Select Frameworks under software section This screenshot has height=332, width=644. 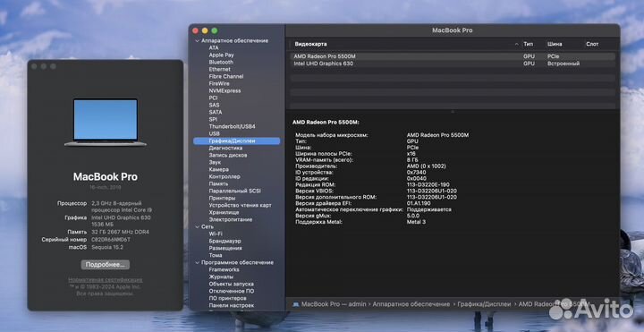(224, 269)
